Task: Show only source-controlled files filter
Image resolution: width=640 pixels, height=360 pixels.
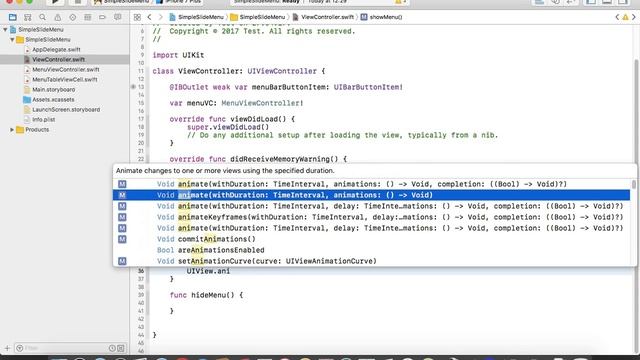Action: (121, 348)
